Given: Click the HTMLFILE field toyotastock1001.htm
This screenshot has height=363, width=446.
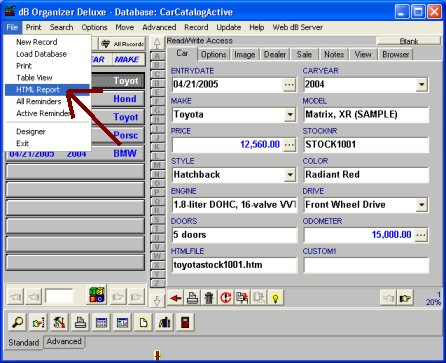Looking at the screenshot, I should (234, 265).
